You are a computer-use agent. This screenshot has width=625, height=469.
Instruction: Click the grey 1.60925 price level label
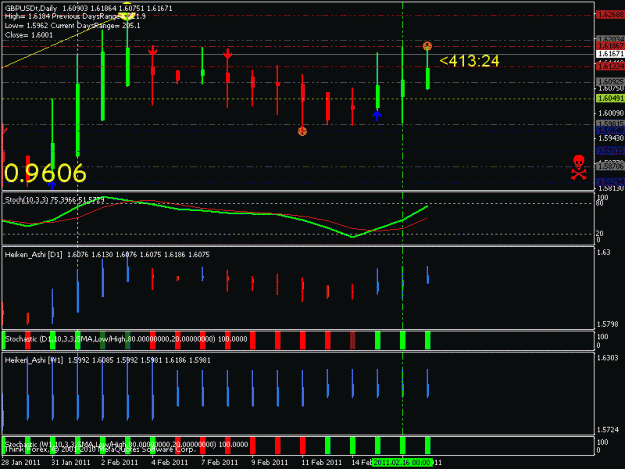click(x=611, y=82)
